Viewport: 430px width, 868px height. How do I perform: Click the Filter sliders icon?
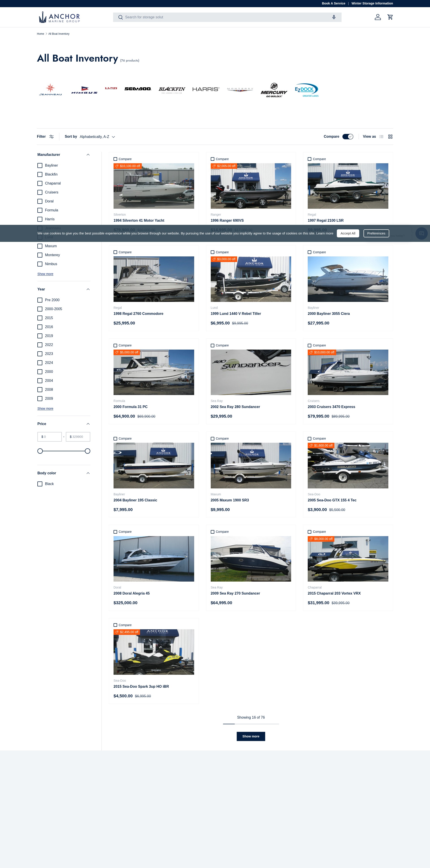pos(52,137)
